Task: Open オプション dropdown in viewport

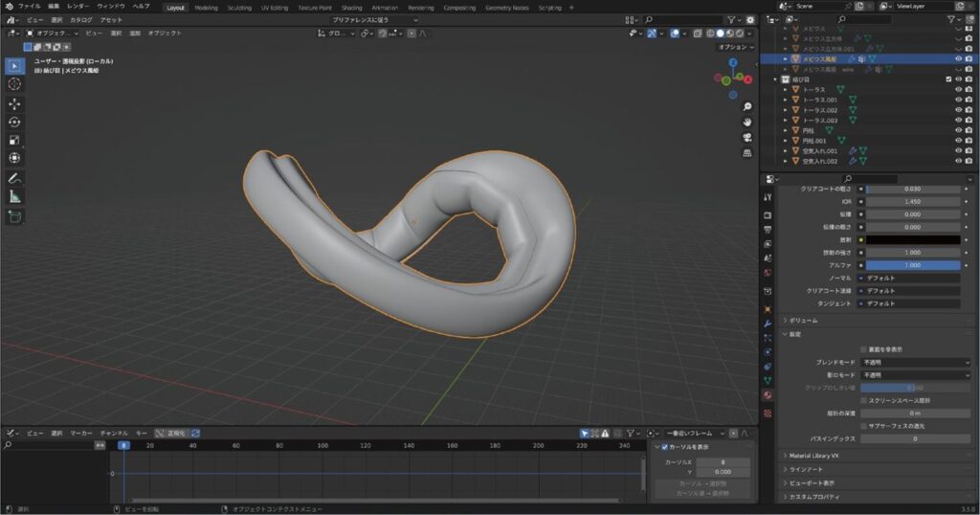Action: coord(736,47)
